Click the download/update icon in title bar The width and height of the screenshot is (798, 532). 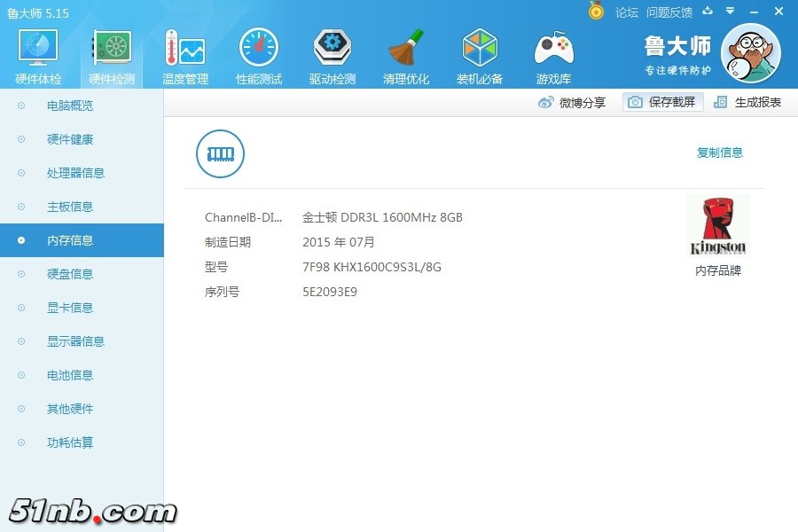tap(708, 12)
